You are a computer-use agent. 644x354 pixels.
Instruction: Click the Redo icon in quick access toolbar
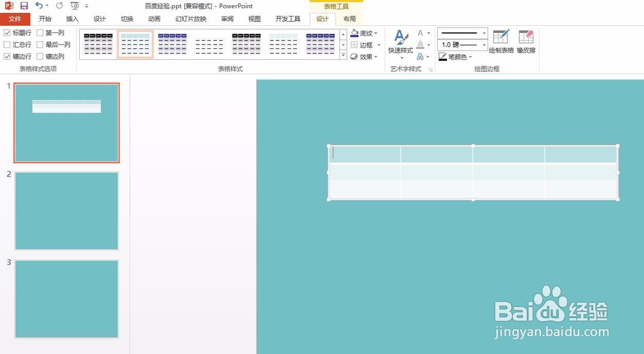pyautogui.click(x=59, y=6)
